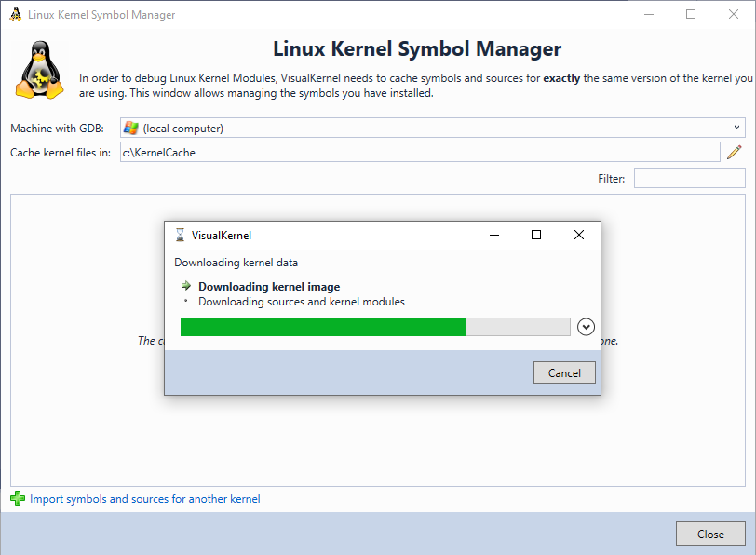
Task: Click the green download progress bar
Action: [x=375, y=327]
